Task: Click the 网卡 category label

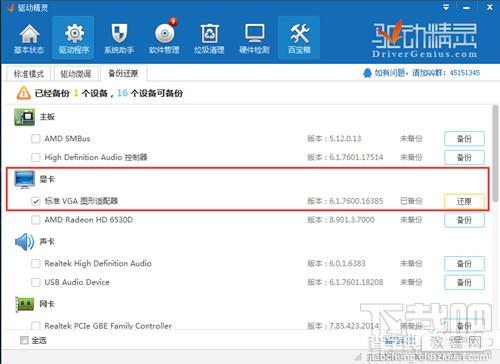Action: pyautogui.click(x=47, y=304)
